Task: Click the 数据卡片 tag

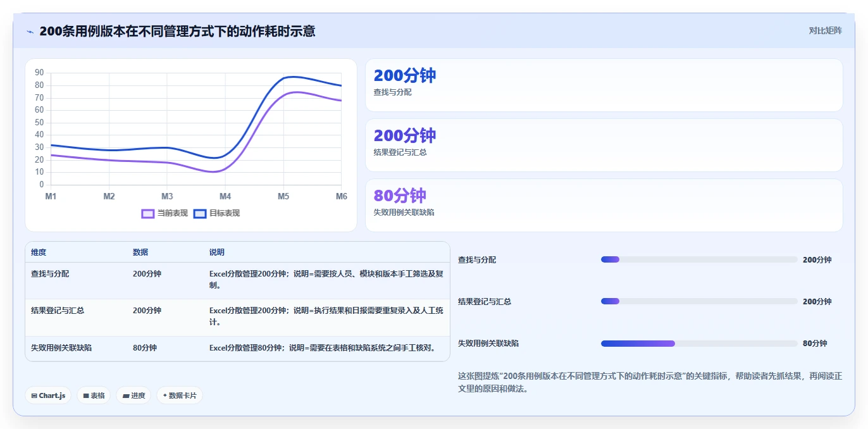Action: pyautogui.click(x=180, y=395)
